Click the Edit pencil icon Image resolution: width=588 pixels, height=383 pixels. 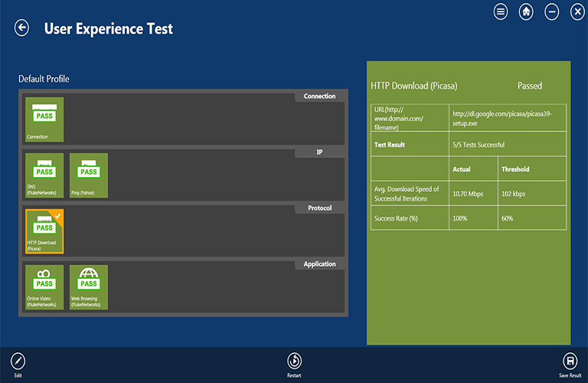pyautogui.click(x=18, y=361)
